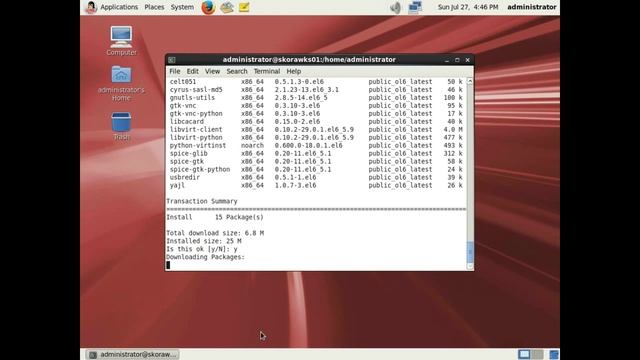This screenshot has height=360, width=640.
Task: Click the terminal window menu icon in title bar
Action: pos(172,60)
